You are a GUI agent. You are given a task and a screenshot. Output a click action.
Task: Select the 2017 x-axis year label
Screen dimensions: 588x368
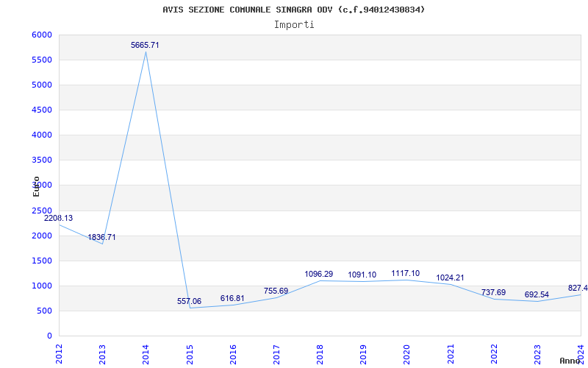276,354
